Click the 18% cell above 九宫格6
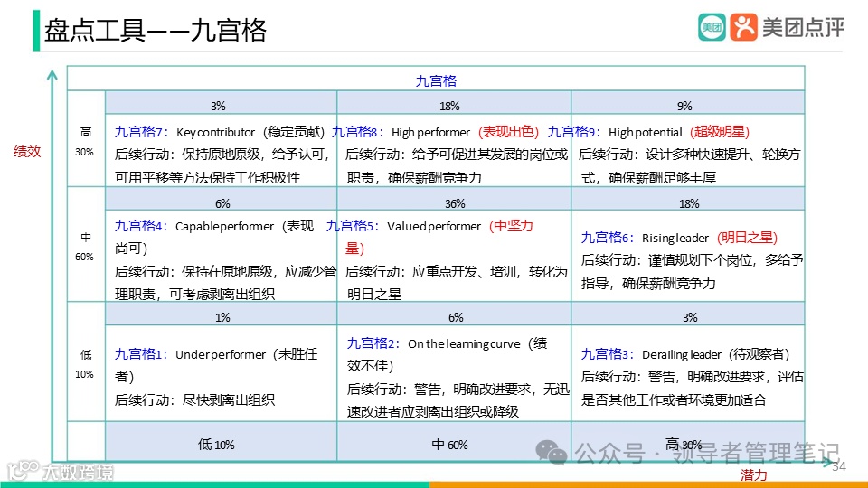This screenshot has width=868, height=488. (x=687, y=199)
